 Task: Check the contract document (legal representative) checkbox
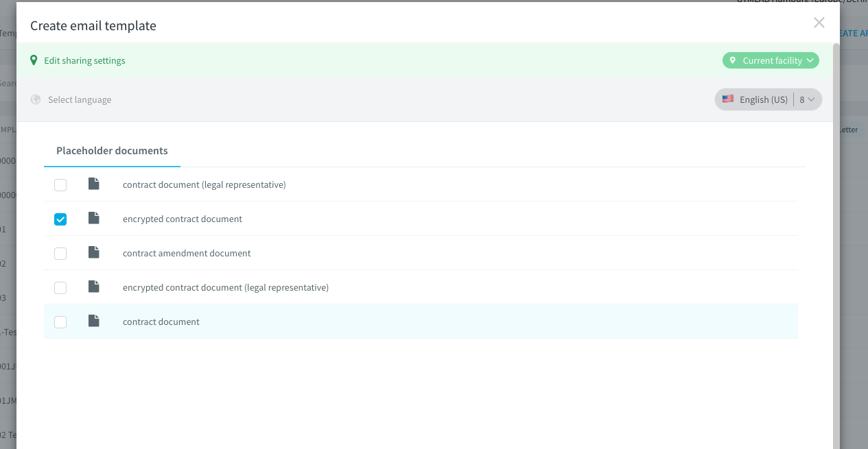pos(60,185)
